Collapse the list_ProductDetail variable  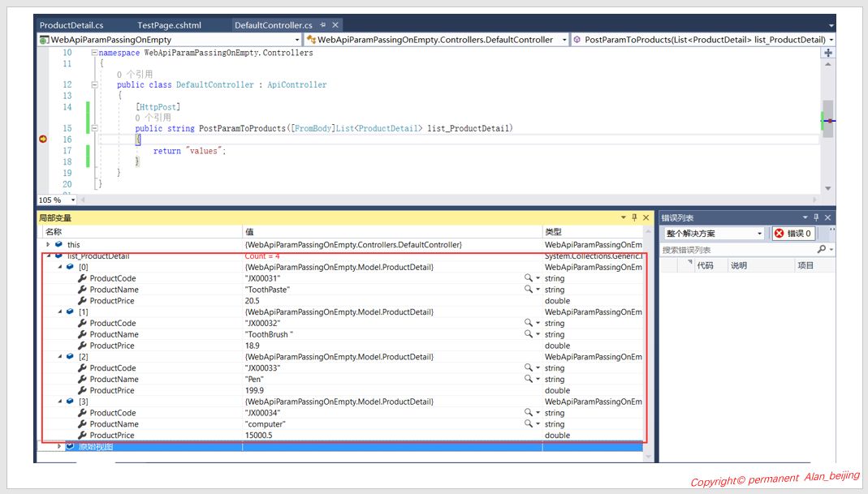tap(49, 256)
